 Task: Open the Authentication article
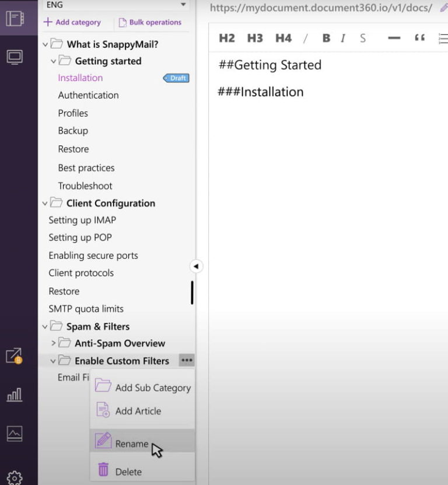pyautogui.click(x=88, y=95)
